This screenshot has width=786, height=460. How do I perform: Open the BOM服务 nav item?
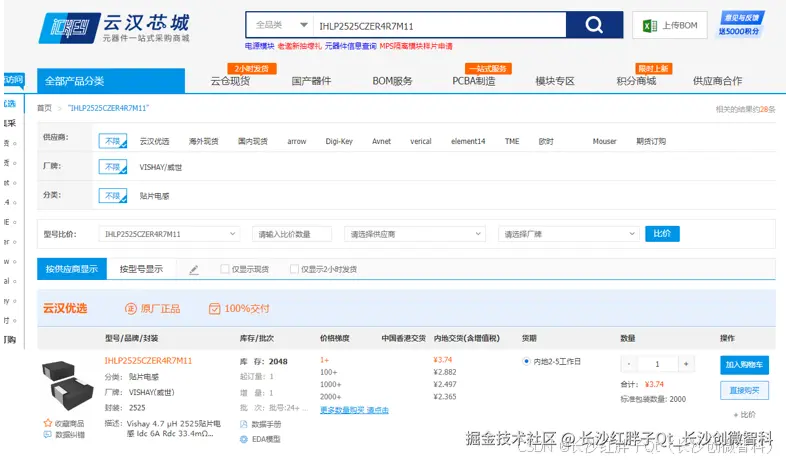(x=392, y=81)
